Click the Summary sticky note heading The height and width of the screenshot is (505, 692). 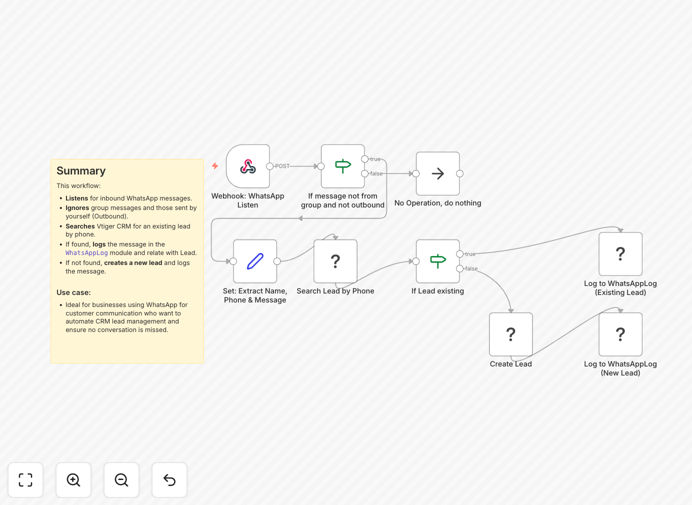tap(81, 171)
